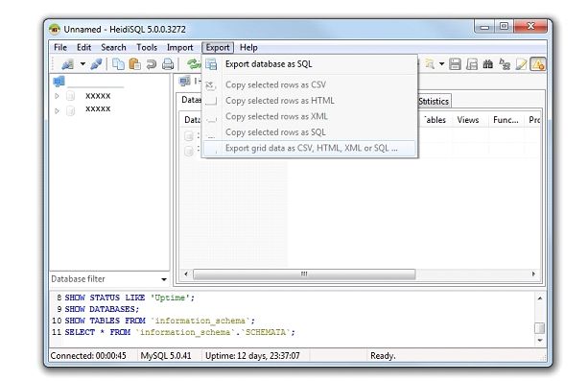Screen dimensions: 588x381
Task: Open the Search menu
Action: coord(113,47)
